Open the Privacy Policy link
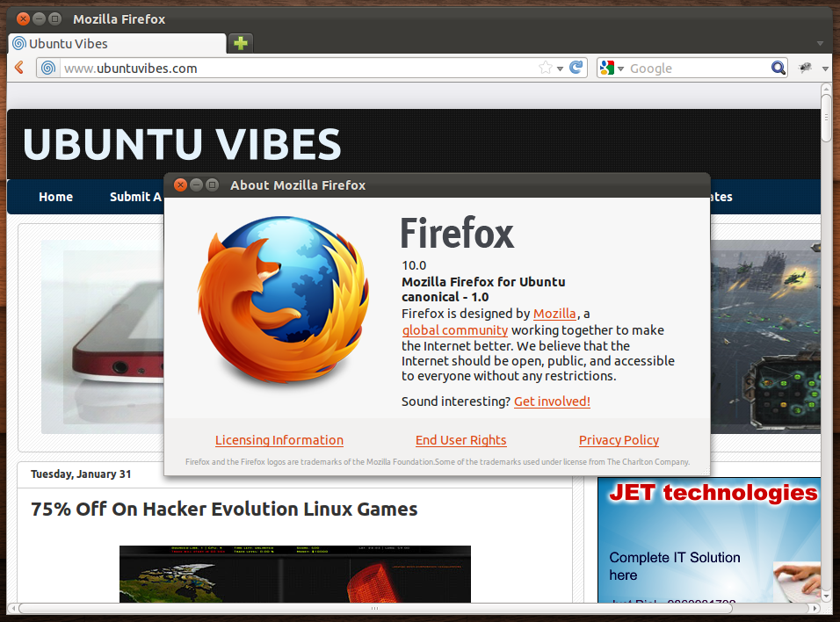 [619, 440]
